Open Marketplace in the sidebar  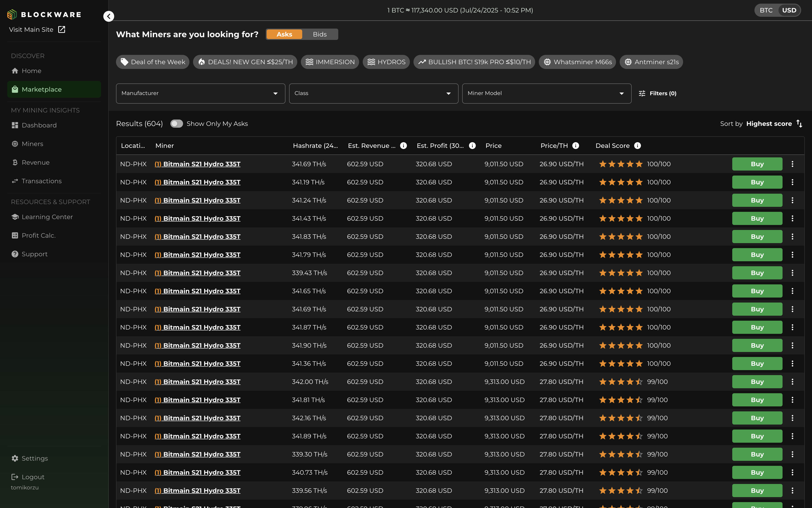tap(54, 89)
